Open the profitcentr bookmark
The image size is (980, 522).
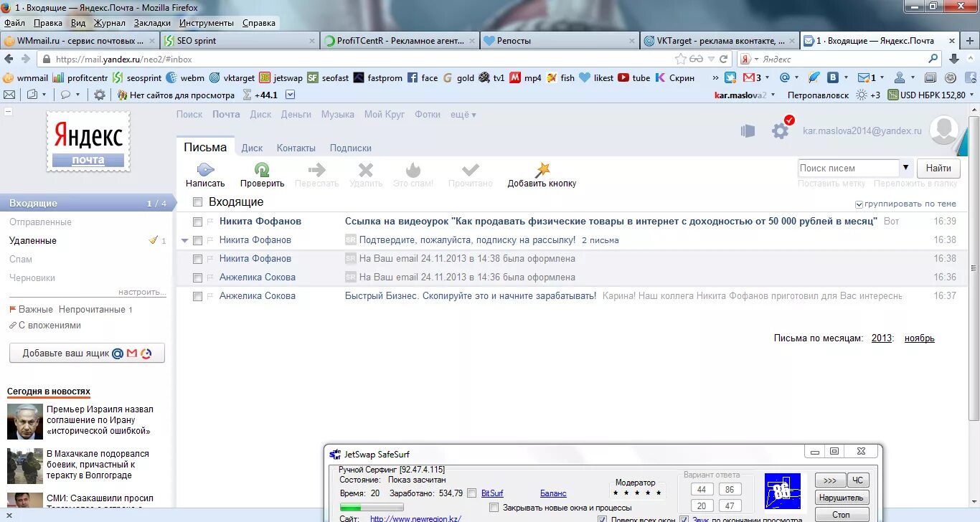[x=79, y=78]
